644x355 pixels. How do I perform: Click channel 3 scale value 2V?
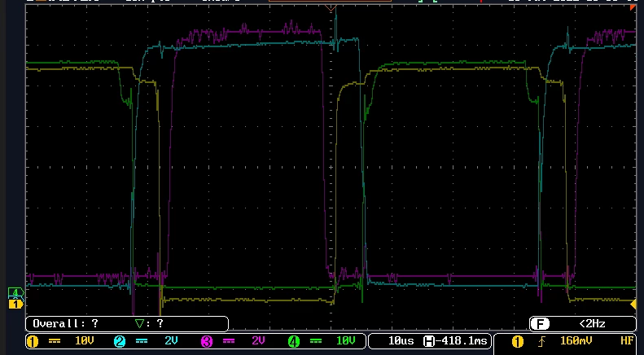[258, 340]
